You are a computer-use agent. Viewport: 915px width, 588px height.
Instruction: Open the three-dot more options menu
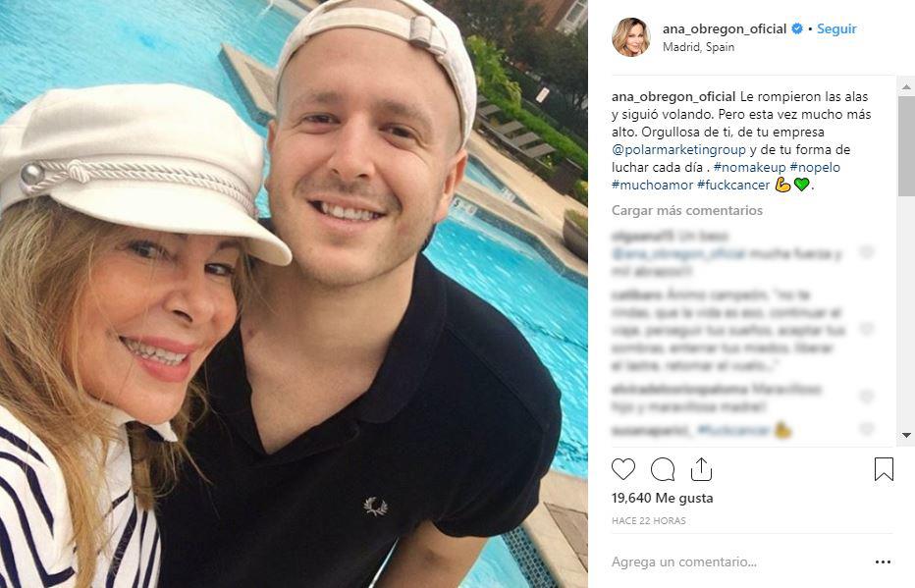[883, 561]
